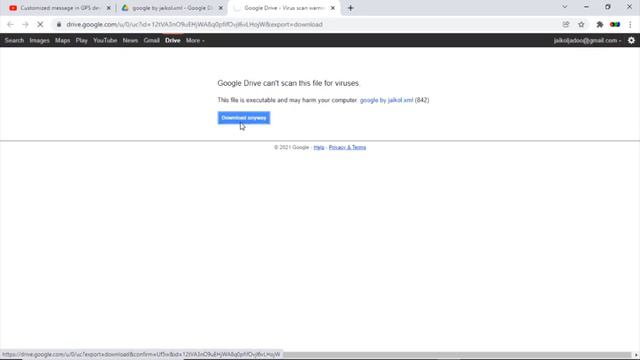640x360 pixels.
Task: Open the tab search chevron
Action: pos(564,7)
